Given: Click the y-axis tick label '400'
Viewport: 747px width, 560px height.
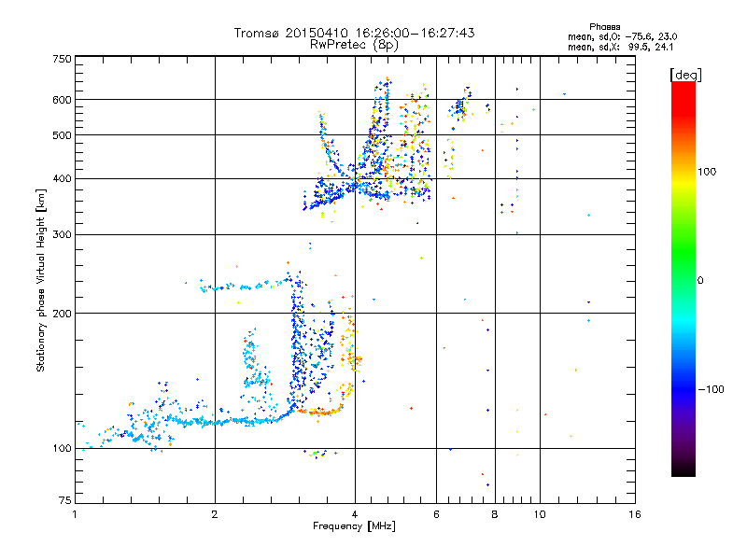Looking at the screenshot, I should point(63,178).
